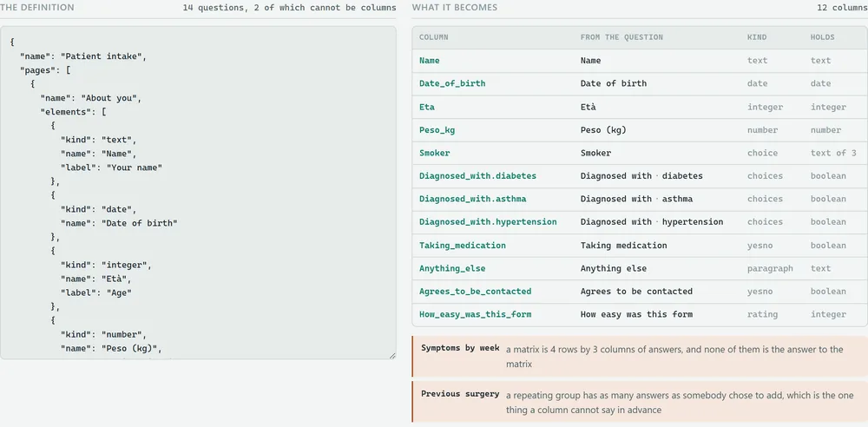
Task: Click the "Taking medication" question cell
Action: click(x=623, y=246)
